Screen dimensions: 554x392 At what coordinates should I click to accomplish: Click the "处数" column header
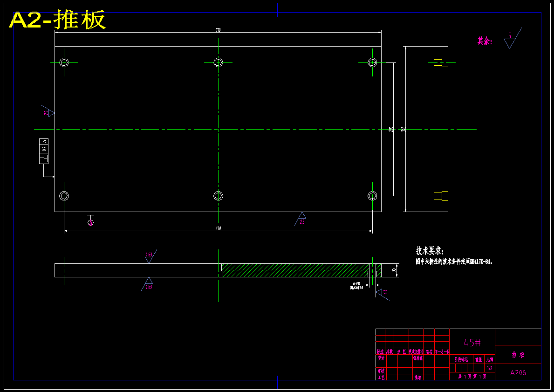(x=390, y=352)
